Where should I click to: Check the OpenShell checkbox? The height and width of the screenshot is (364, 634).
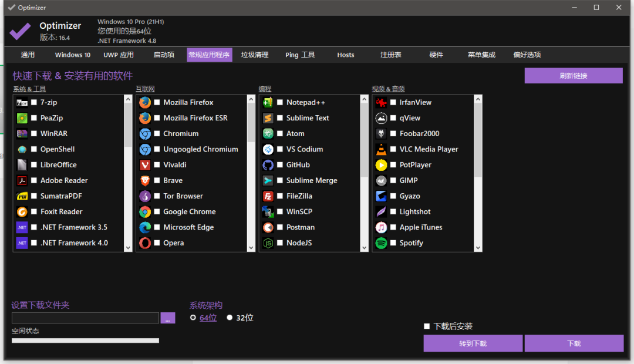tap(34, 149)
